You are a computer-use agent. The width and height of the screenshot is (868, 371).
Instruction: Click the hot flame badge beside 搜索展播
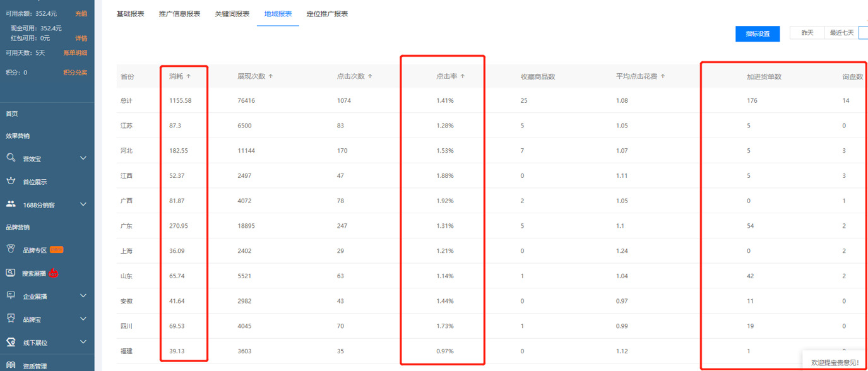click(x=53, y=273)
